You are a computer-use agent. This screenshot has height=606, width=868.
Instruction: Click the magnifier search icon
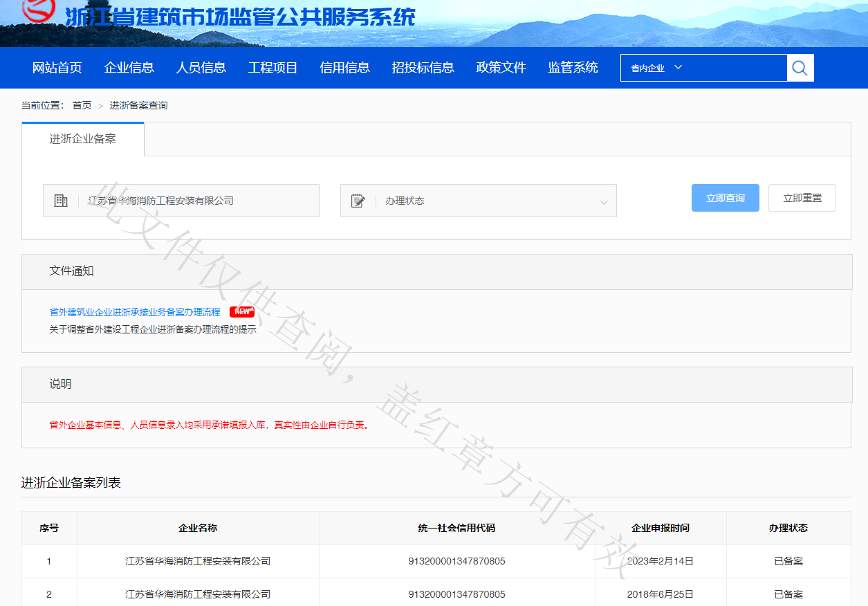click(x=800, y=67)
